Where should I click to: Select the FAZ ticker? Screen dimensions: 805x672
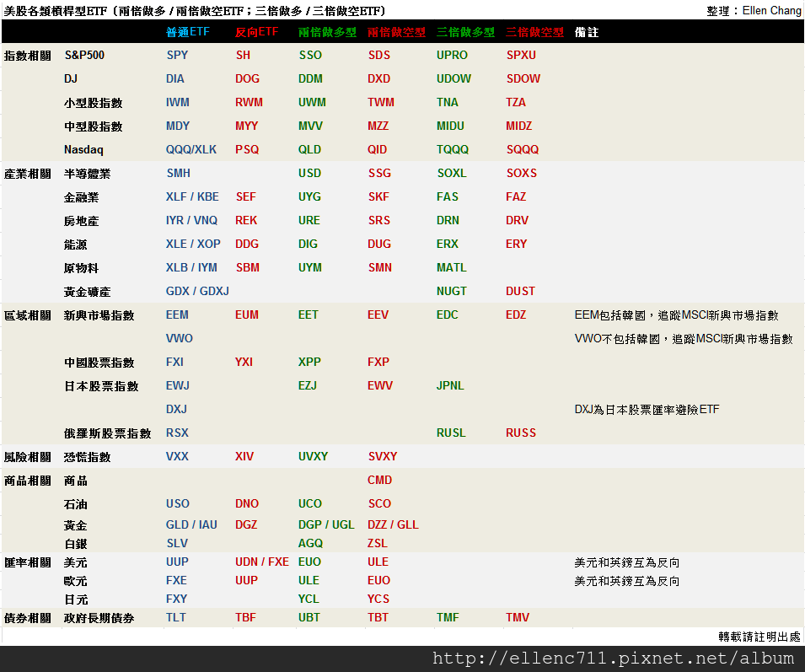(x=515, y=196)
